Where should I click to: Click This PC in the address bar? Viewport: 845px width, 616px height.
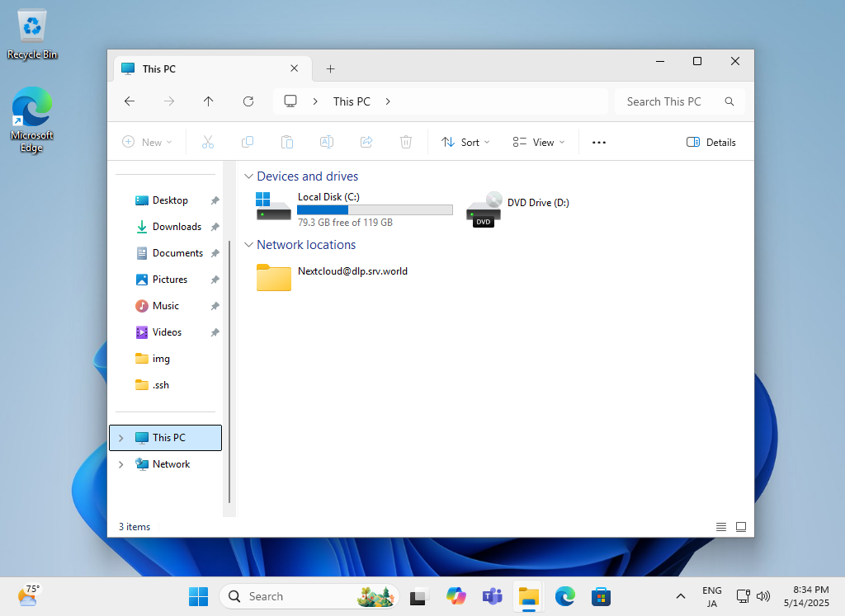(x=352, y=101)
